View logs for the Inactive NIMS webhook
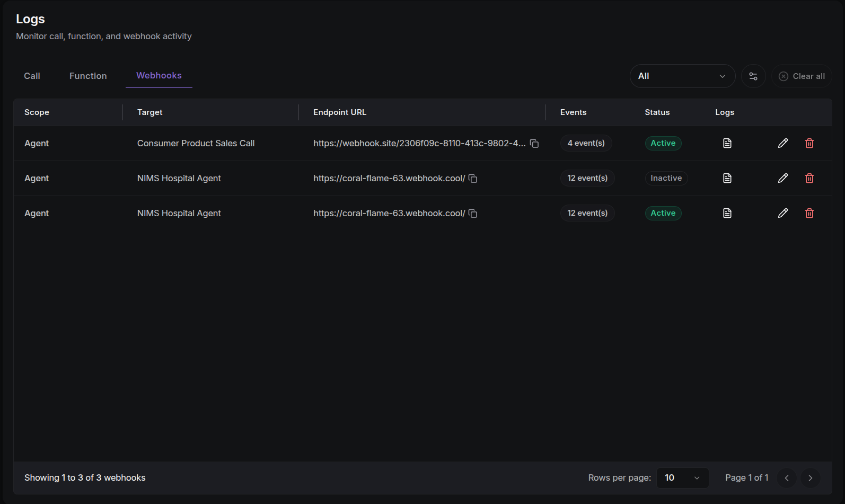845x504 pixels. [x=727, y=178]
